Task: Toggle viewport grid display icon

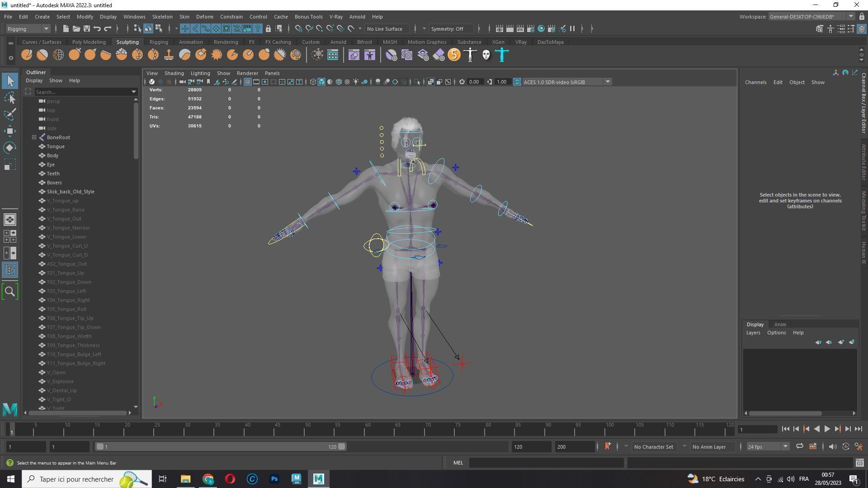Action: pos(247,82)
